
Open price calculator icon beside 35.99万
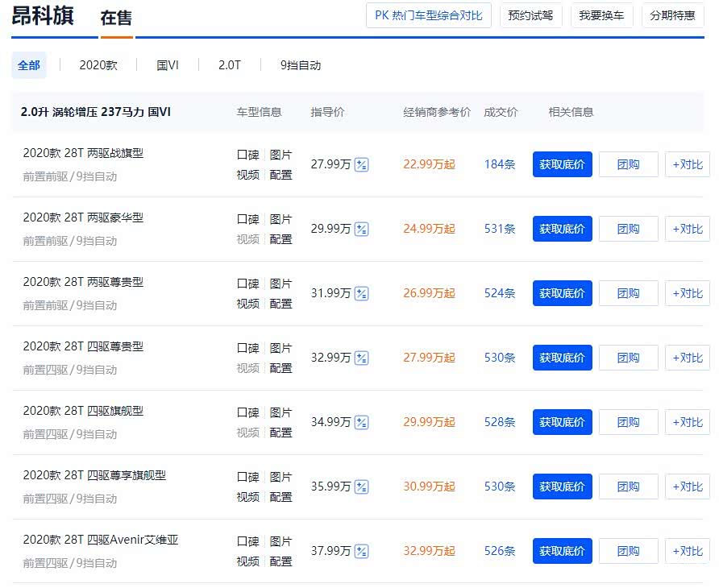click(361, 487)
